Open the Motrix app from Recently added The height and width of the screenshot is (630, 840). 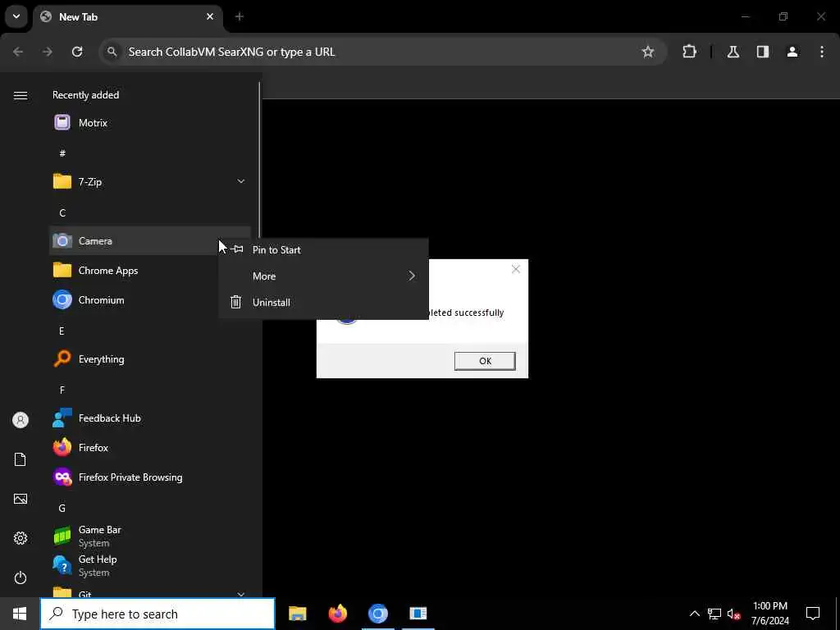point(149,123)
